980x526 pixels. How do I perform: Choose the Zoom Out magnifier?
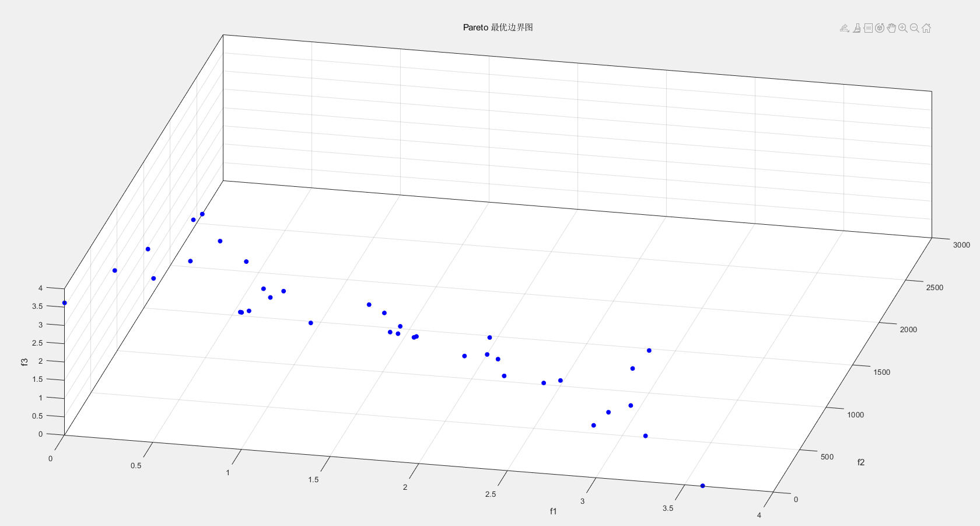[915, 28]
